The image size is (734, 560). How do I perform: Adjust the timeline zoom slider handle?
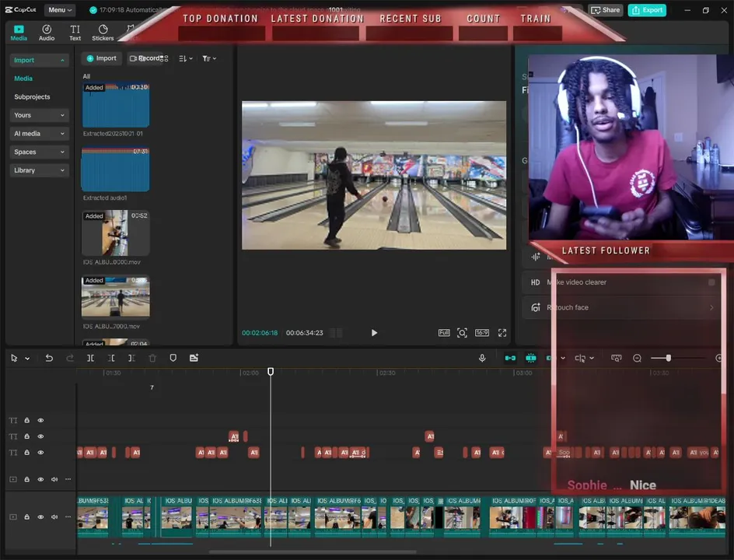669,359
